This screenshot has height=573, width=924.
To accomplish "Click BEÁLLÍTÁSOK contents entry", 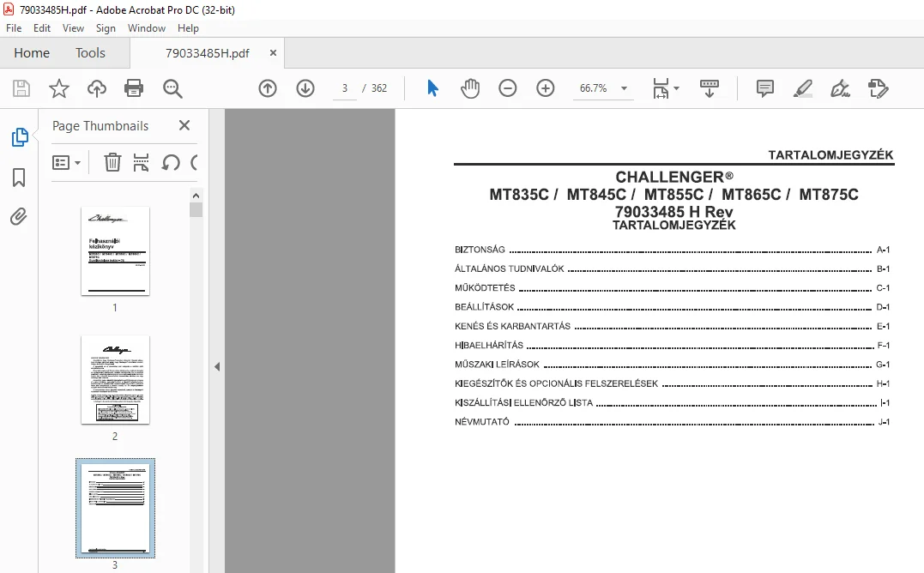I will (x=672, y=307).
